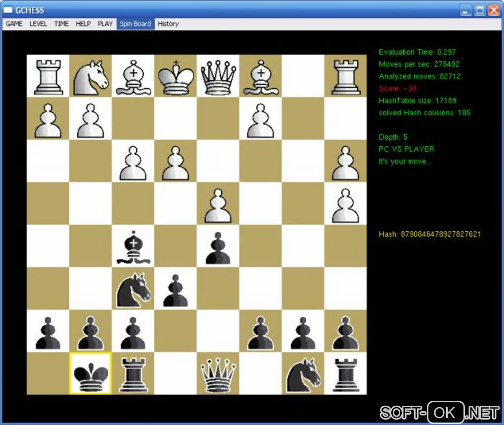Click the yellow Hash value text
The image size is (504, 425).
click(x=430, y=234)
